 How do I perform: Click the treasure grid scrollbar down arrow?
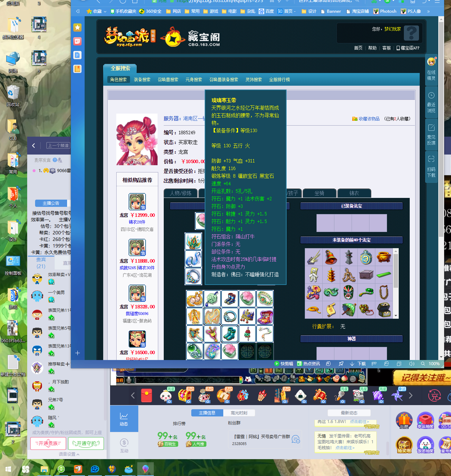[x=396, y=316]
